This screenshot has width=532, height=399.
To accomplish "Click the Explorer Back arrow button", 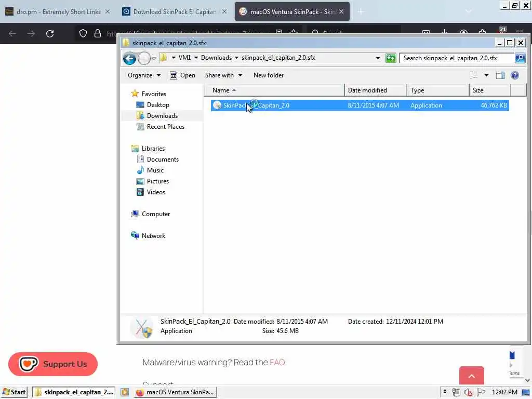I will (x=129, y=58).
